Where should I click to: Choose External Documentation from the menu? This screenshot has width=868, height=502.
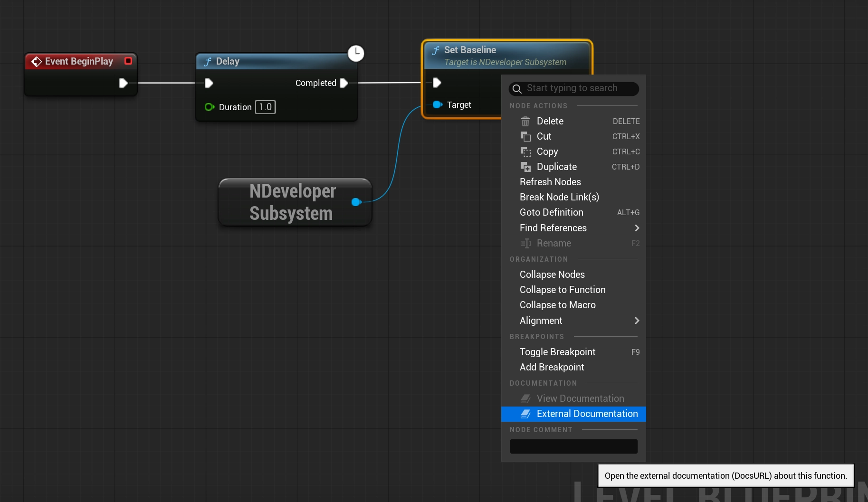click(x=587, y=414)
